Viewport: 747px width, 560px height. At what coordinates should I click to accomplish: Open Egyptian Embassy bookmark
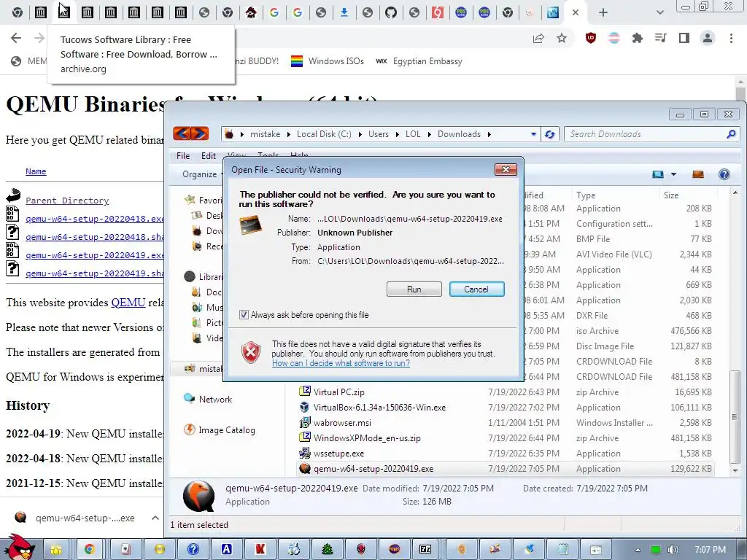419,61
